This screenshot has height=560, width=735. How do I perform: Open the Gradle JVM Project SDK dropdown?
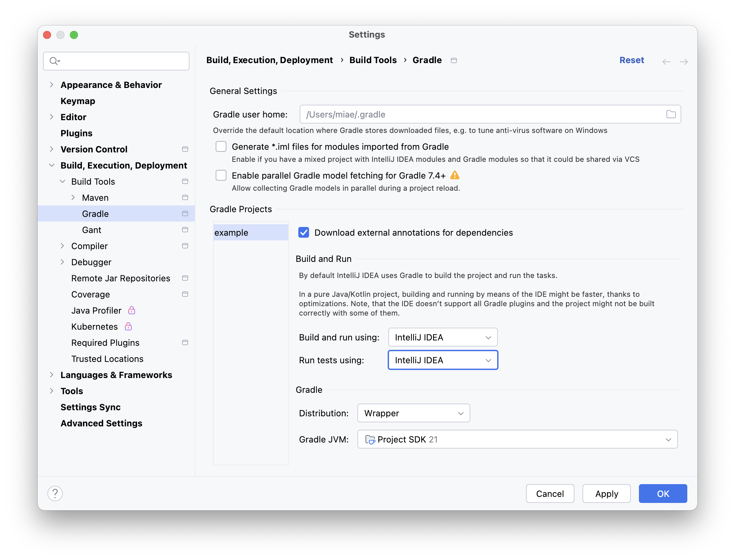[517, 439]
